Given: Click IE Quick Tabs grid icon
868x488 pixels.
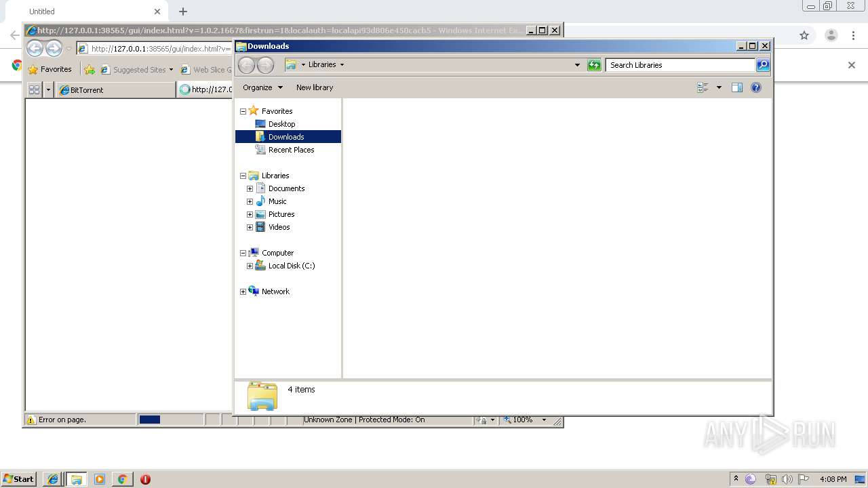Looking at the screenshot, I should (x=34, y=89).
